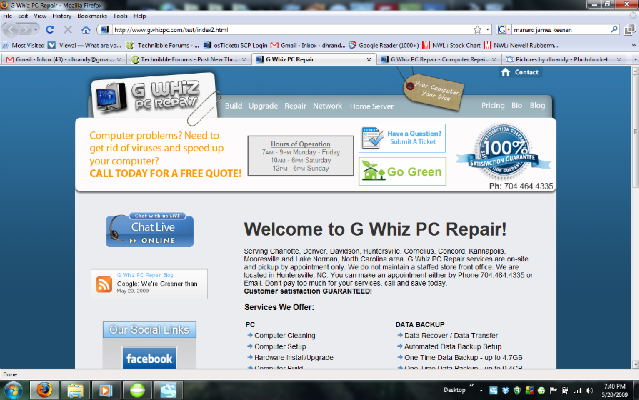Screen dimensions: 639x400
Task: Open the Pricing page link
Action: [x=493, y=105]
